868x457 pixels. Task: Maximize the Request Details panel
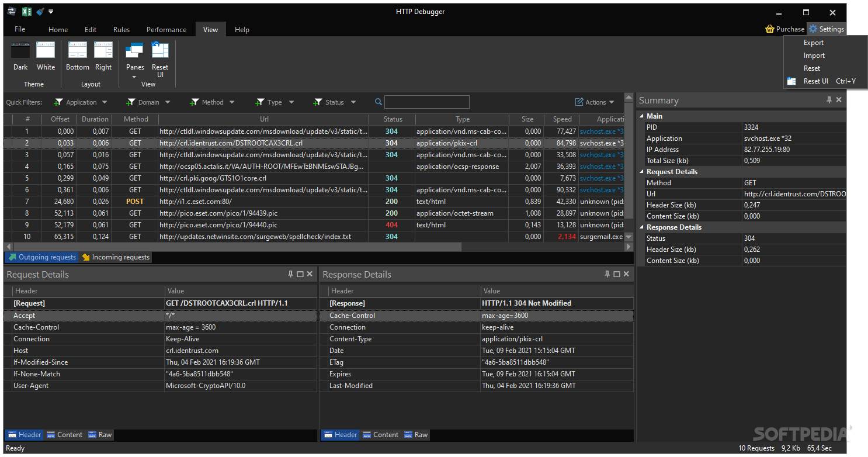pos(300,274)
